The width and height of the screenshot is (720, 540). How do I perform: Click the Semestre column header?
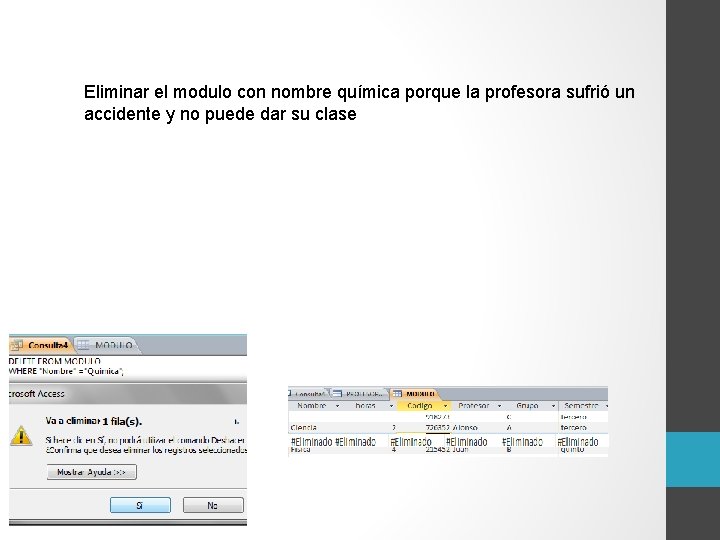(584, 406)
